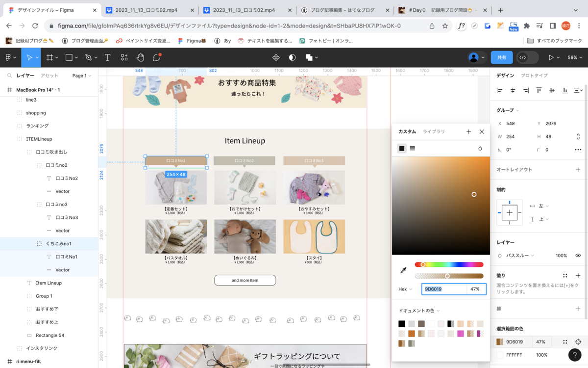Open the distribute spacing dropdown
This screenshot has height=368, width=588.
[x=579, y=90]
